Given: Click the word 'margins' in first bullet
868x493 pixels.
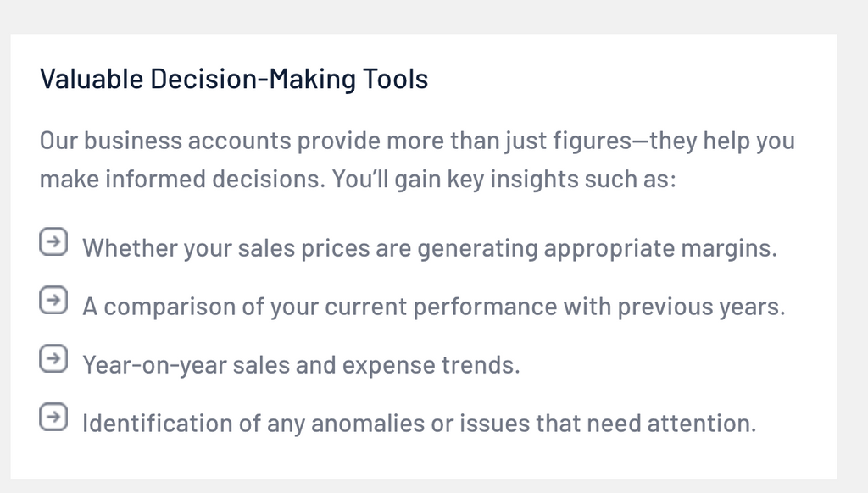Looking at the screenshot, I should click(727, 249).
